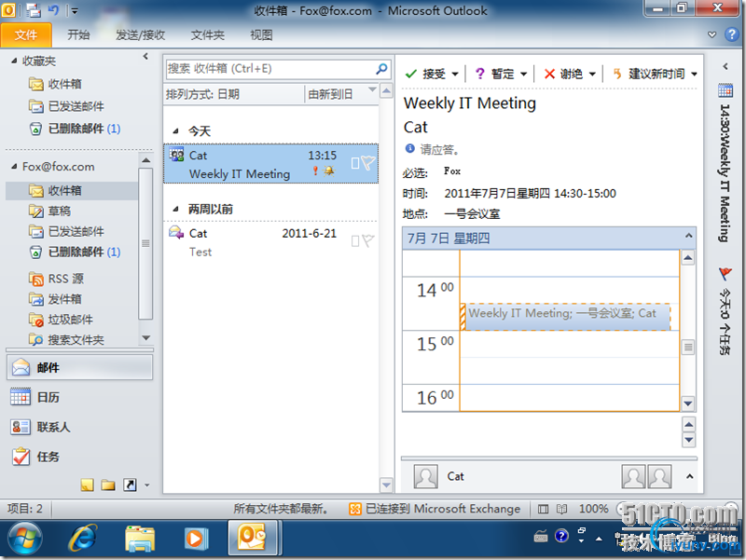Minimize the navigation pane with arrow
746x560 pixels.
(x=145, y=57)
